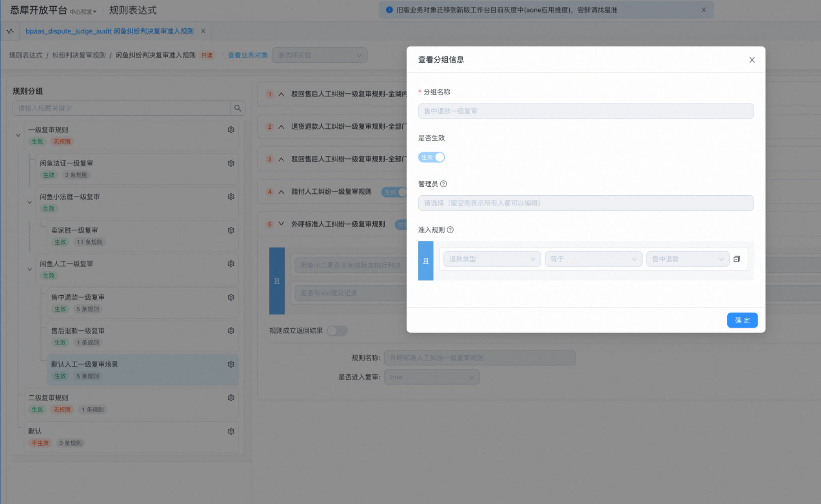Select 卖家胜一级复审 group row
Screen dimensions: 821x504
click(143, 236)
